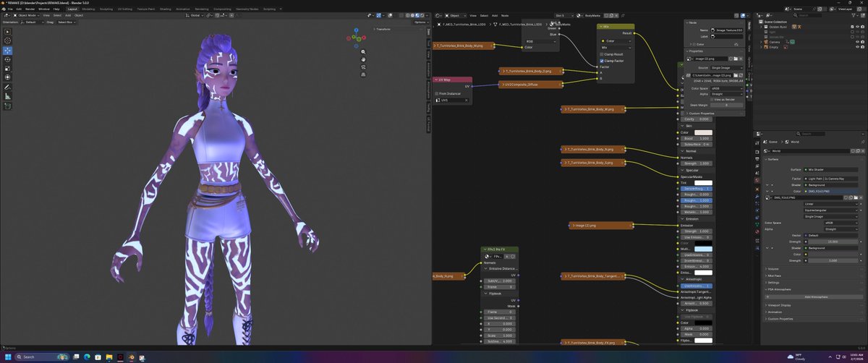This screenshot has height=363, width=868.
Task: Select the Transform tool in viewport toolbar
Action: (8, 77)
